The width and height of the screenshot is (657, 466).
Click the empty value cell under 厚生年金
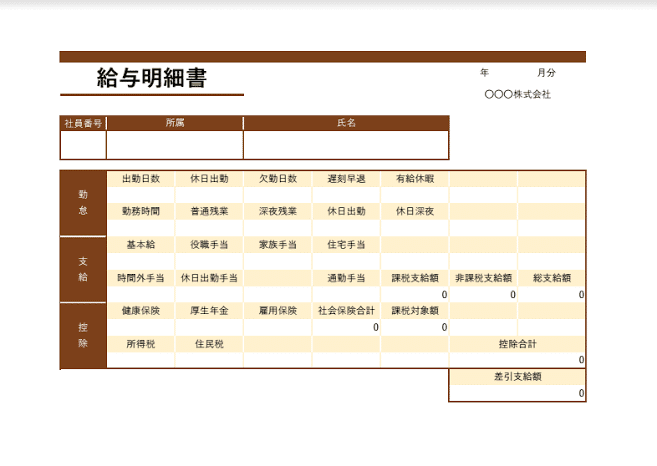click(209, 327)
